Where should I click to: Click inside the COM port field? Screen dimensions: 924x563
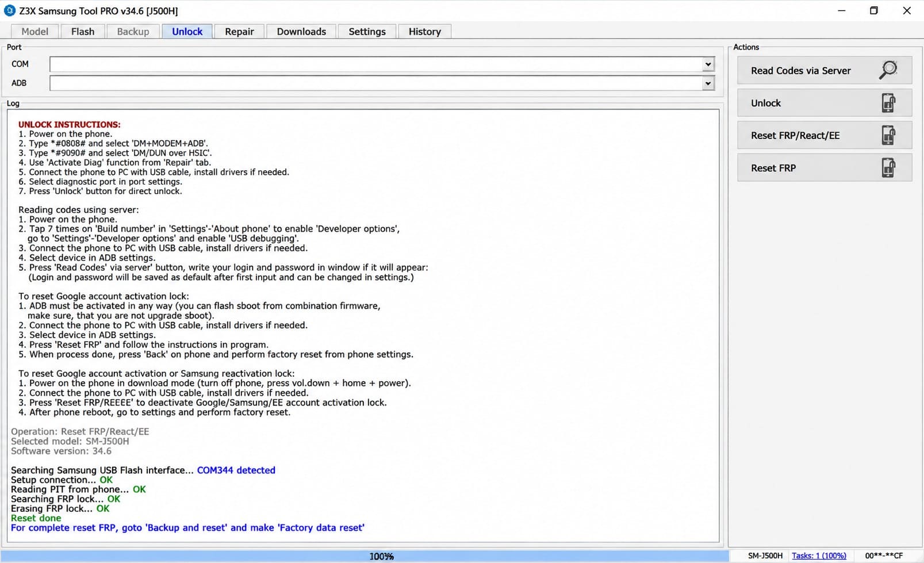pyautogui.click(x=376, y=64)
